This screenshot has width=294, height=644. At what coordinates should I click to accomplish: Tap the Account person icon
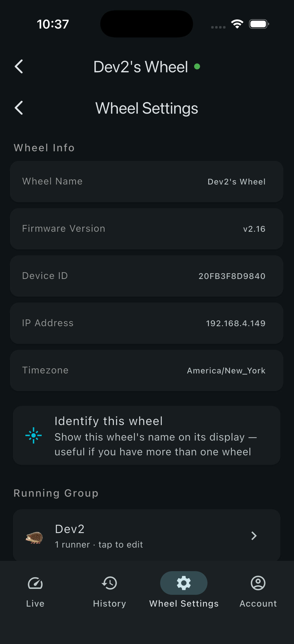coord(258,583)
